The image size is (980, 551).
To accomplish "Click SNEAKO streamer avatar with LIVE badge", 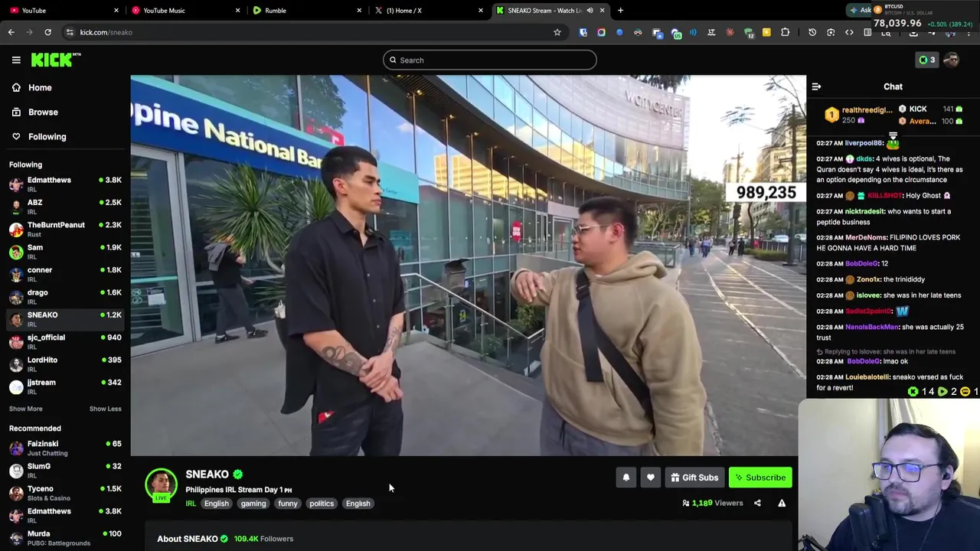I will point(161,485).
